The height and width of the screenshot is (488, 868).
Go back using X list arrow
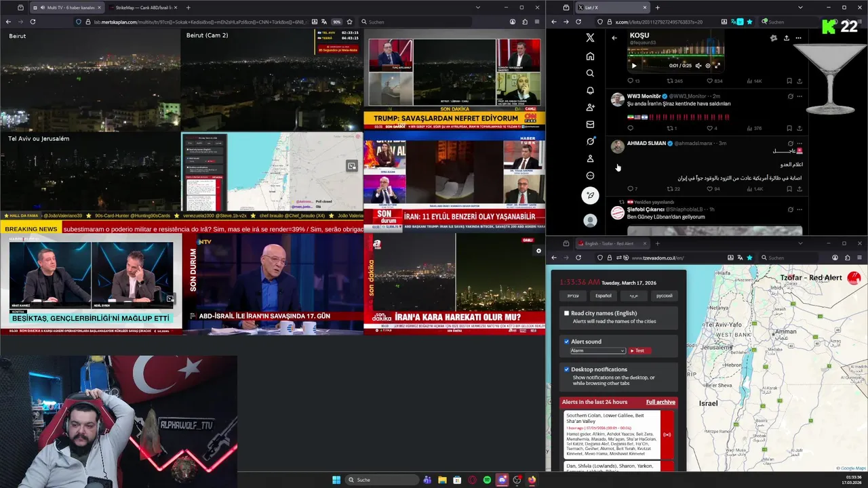(614, 38)
